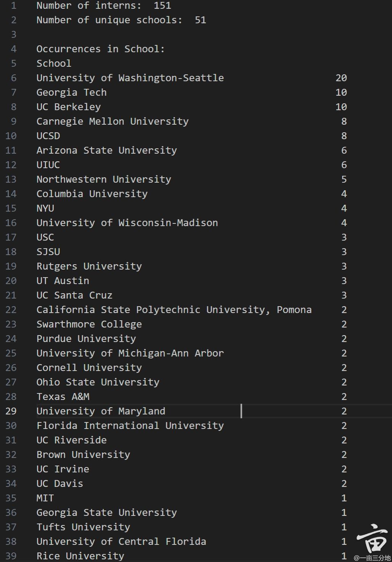This screenshot has height=562, width=392.
Task: Click the 'Columbia University' entry
Action: [92, 194]
